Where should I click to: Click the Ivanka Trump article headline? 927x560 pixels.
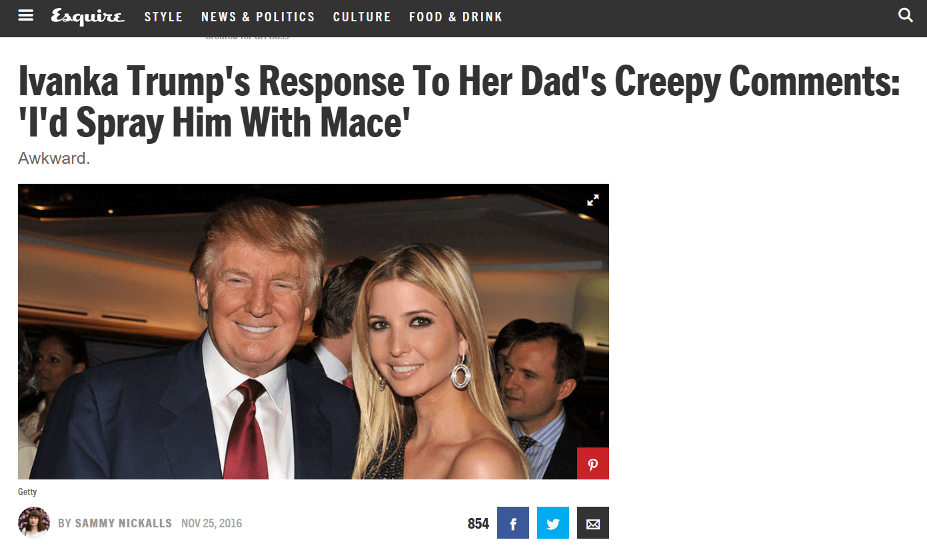(x=459, y=102)
